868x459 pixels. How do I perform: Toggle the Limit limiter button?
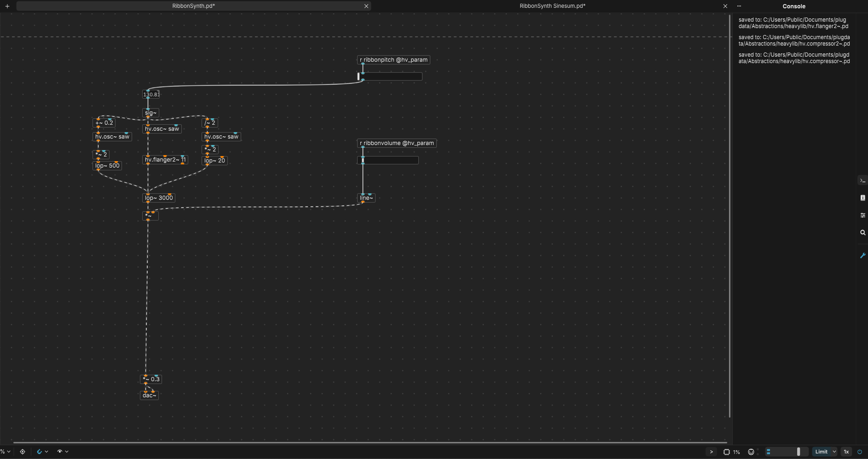[x=821, y=452]
